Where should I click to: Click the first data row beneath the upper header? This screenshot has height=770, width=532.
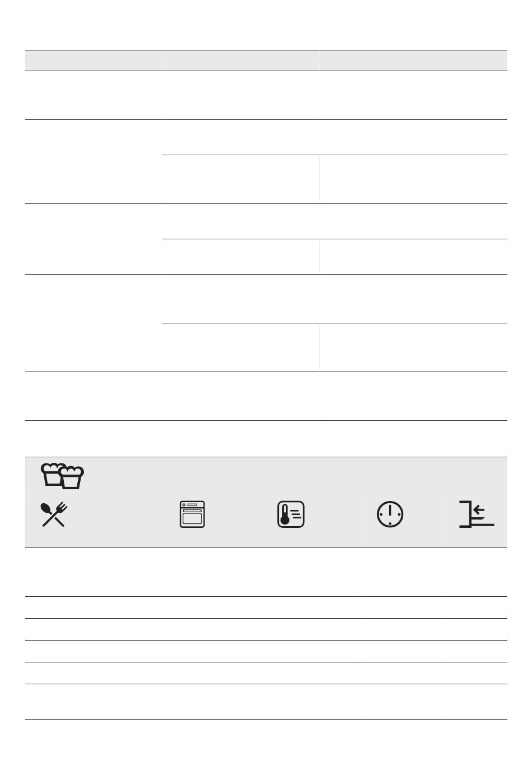pyautogui.click(x=266, y=95)
